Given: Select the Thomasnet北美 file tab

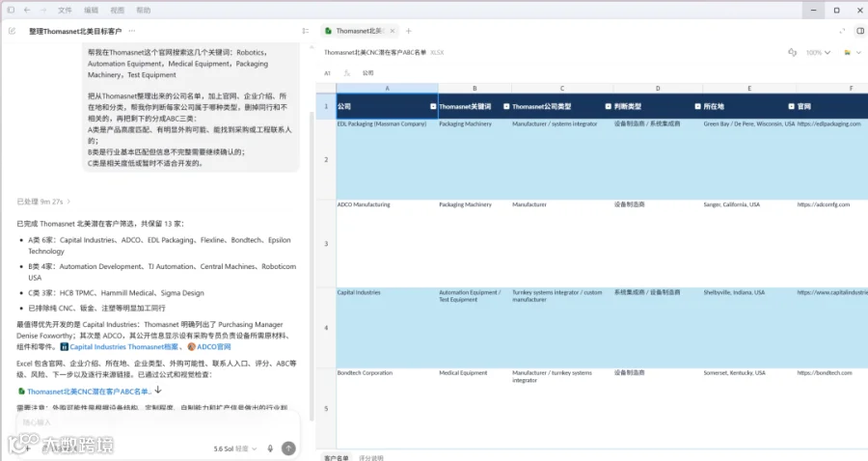Looking at the screenshot, I should tap(360, 31).
